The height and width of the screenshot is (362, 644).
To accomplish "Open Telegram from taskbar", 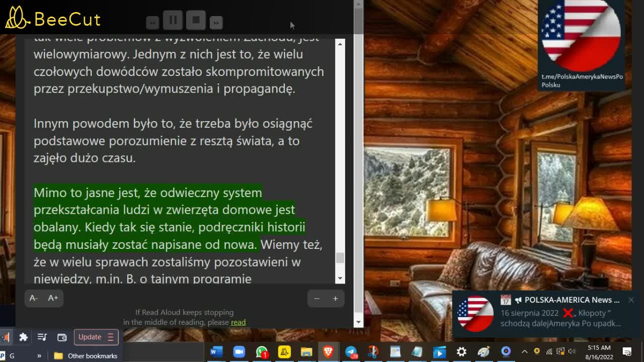I will (x=351, y=352).
